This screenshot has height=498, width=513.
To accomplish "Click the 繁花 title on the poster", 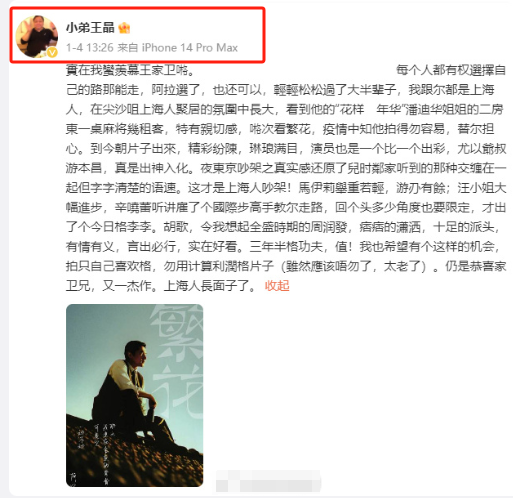I will pyautogui.click(x=179, y=362).
